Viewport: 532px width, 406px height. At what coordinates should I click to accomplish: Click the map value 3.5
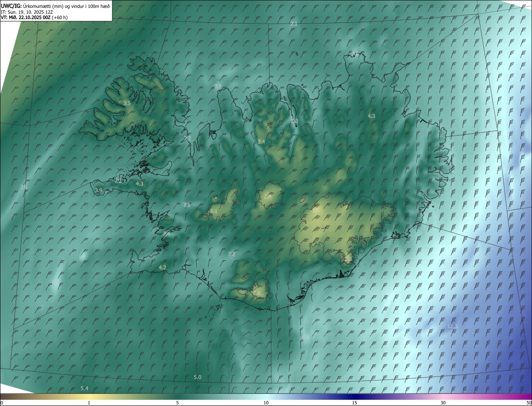pos(127,103)
